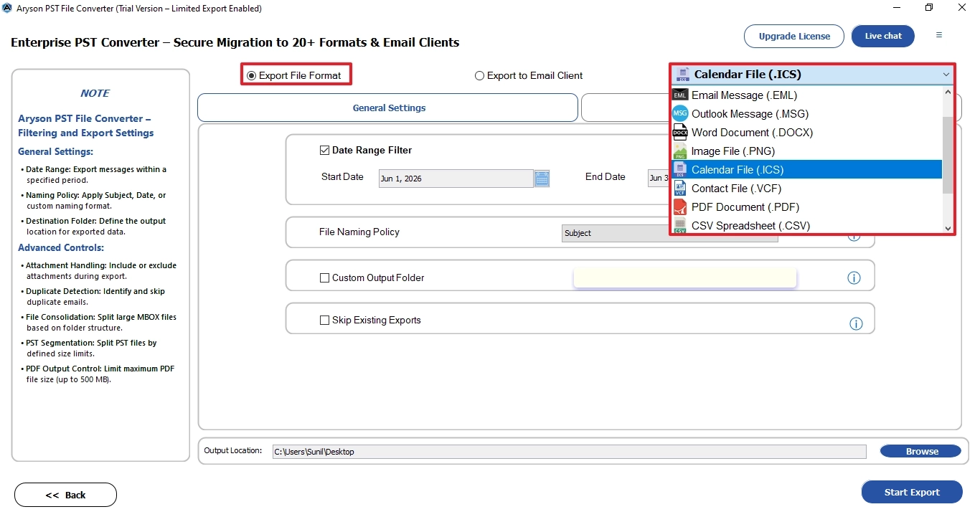Tick the Skip Existing Exports checkbox
Screen dimensions: 980x522
[324, 321]
